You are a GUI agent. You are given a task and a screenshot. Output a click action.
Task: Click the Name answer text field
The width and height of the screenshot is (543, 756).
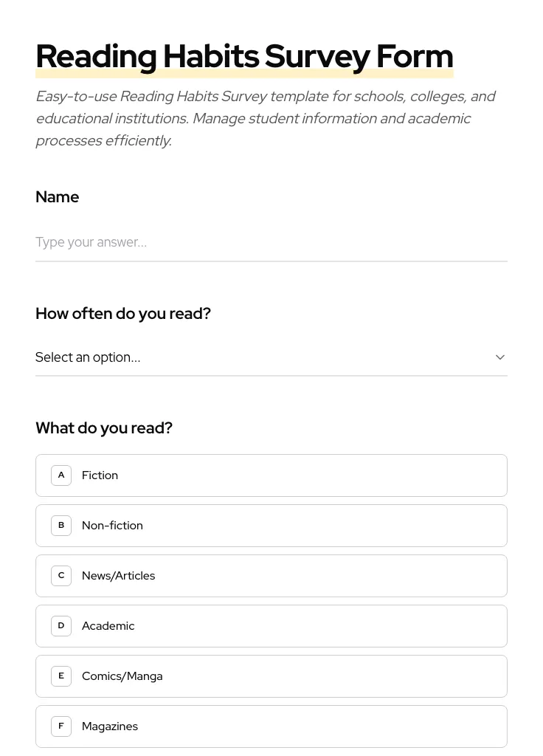click(271, 242)
